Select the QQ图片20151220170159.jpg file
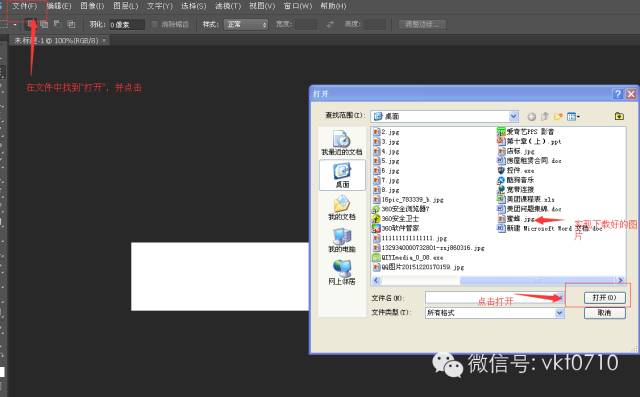The width and height of the screenshot is (640, 397). [418, 267]
